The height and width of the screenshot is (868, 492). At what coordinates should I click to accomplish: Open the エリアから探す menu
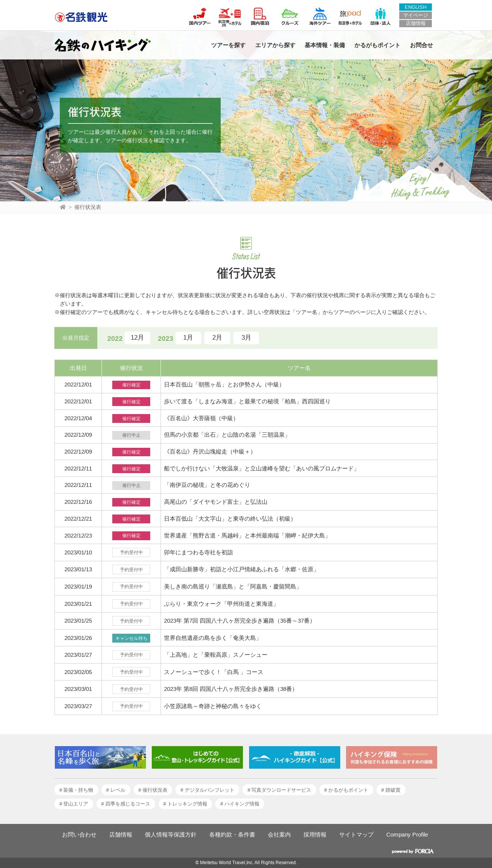point(275,45)
